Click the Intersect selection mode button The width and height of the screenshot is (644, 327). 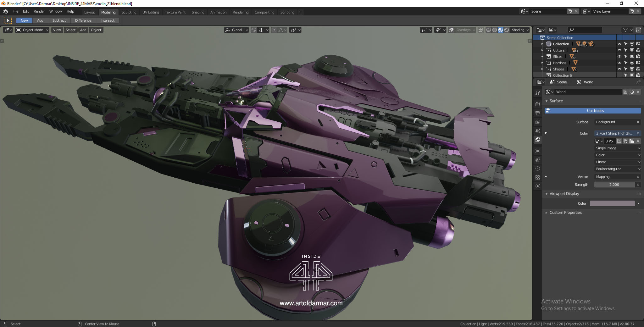tap(108, 20)
